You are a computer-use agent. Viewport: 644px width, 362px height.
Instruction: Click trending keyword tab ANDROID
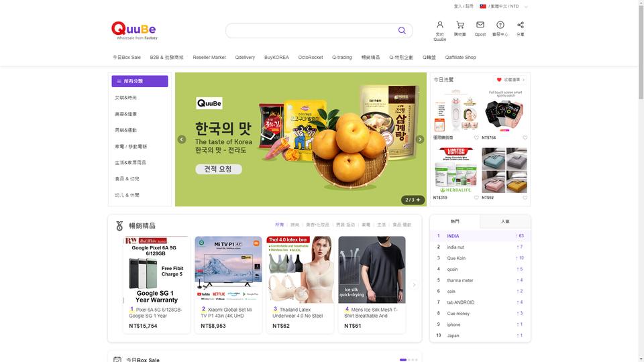point(460,302)
